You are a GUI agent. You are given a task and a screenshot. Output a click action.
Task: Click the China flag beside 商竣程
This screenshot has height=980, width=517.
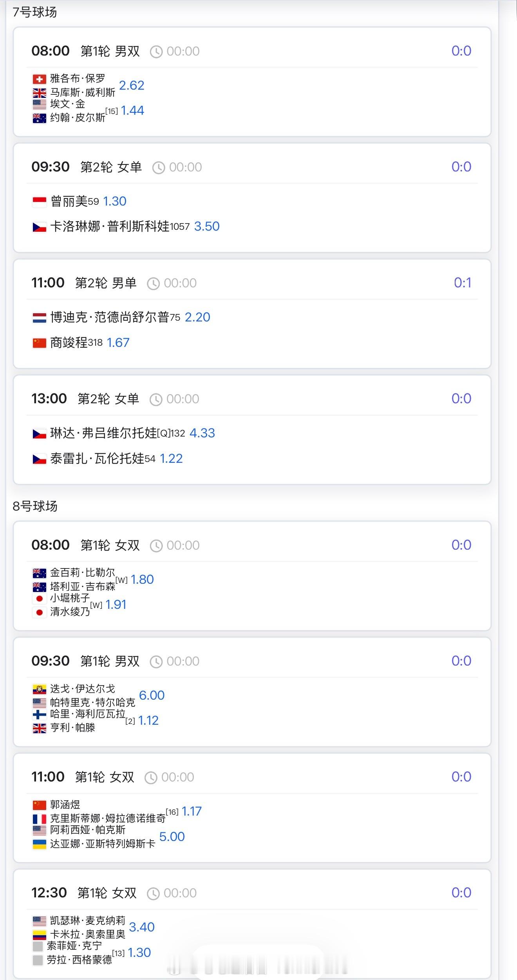point(39,343)
